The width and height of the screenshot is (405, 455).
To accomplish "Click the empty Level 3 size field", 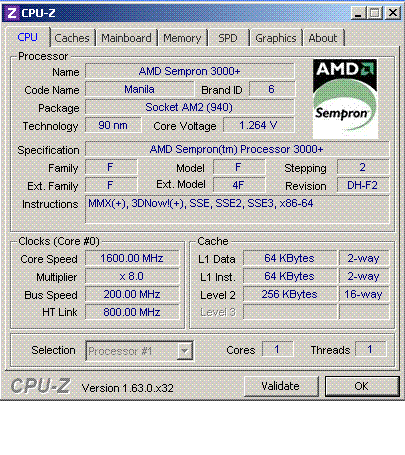I will tap(290, 312).
